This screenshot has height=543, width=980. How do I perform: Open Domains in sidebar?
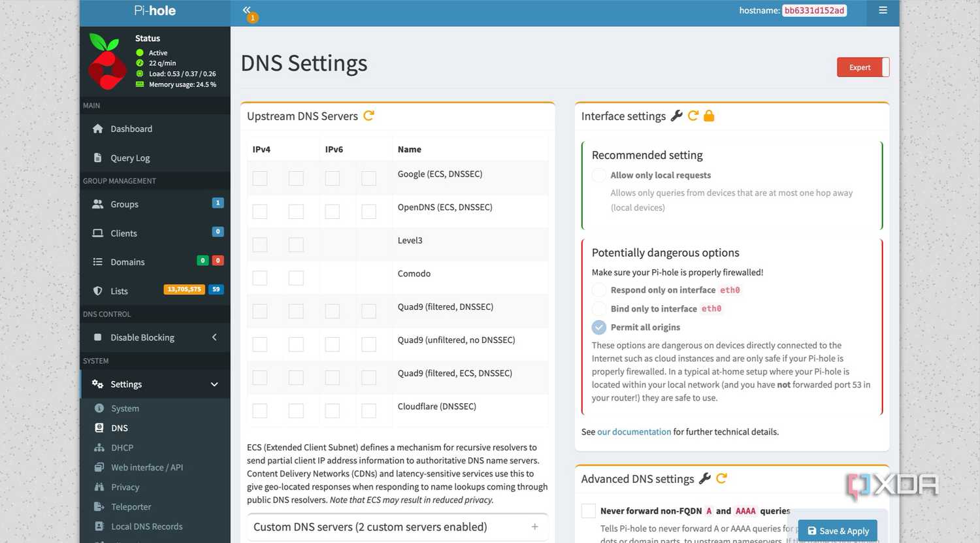(x=155, y=262)
